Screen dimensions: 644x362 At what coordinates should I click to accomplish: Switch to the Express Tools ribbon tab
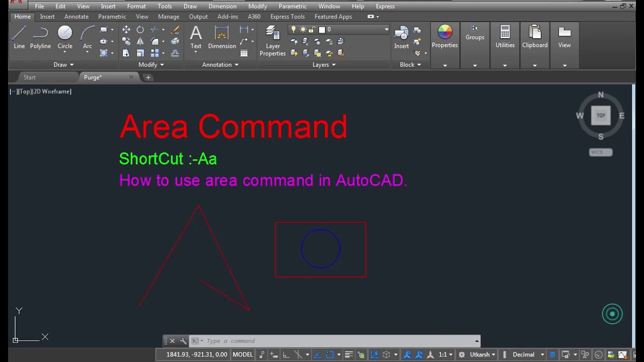(287, 17)
